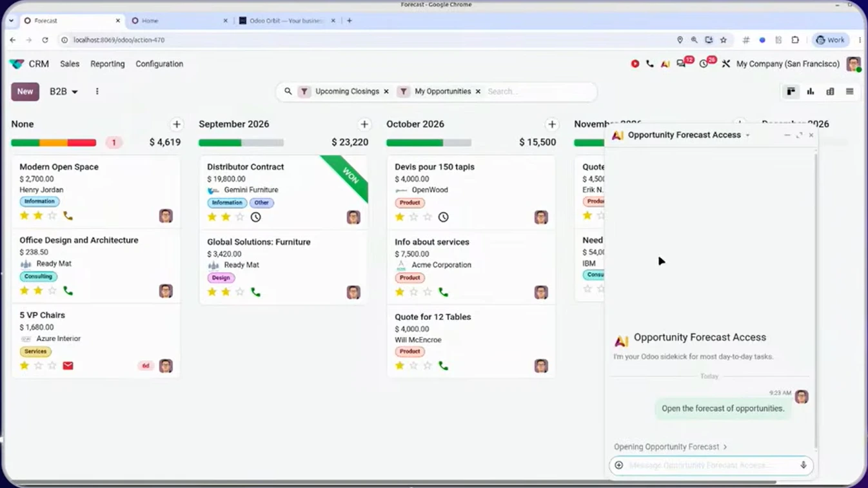Open the B2B team dropdown

[64, 92]
